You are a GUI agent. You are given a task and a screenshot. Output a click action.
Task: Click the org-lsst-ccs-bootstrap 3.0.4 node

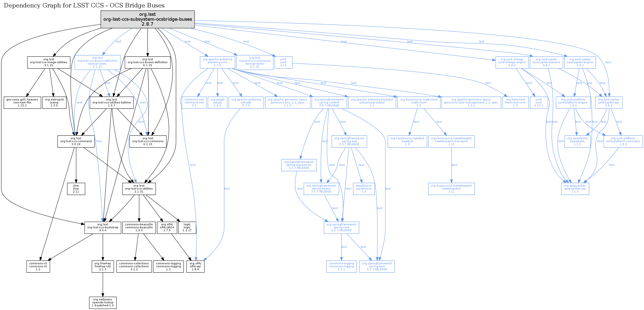[103, 227]
